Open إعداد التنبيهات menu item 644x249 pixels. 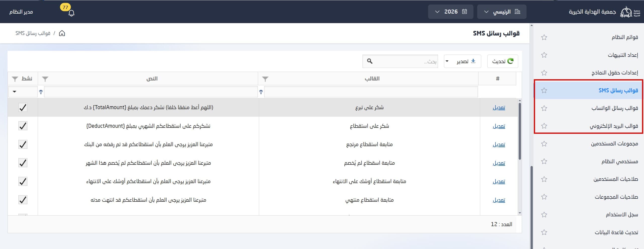(623, 55)
